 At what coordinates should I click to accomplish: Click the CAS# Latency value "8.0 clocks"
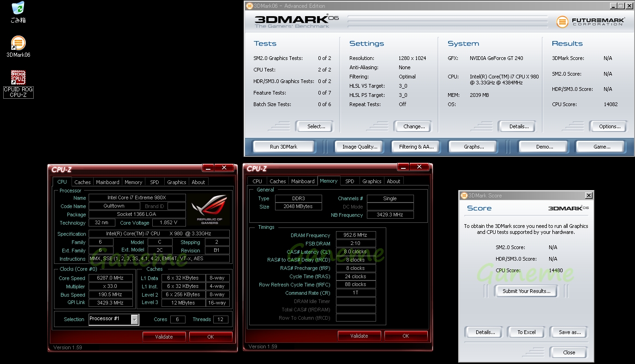click(356, 252)
